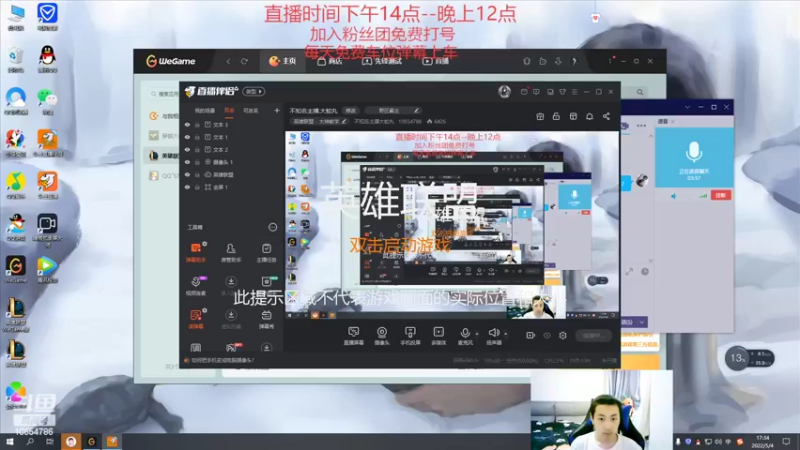Add a 多媒体 source
The width and height of the screenshot is (800, 450).
tap(438, 336)
